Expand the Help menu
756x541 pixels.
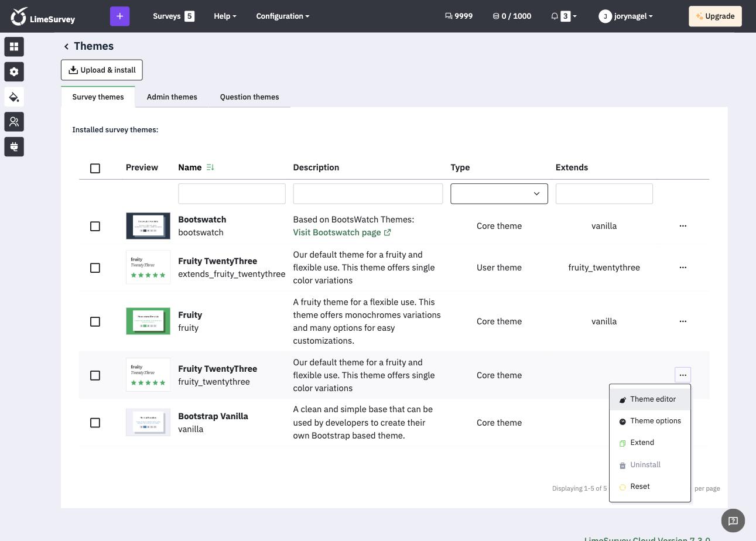pyautogui.click(x=225, y=16)
